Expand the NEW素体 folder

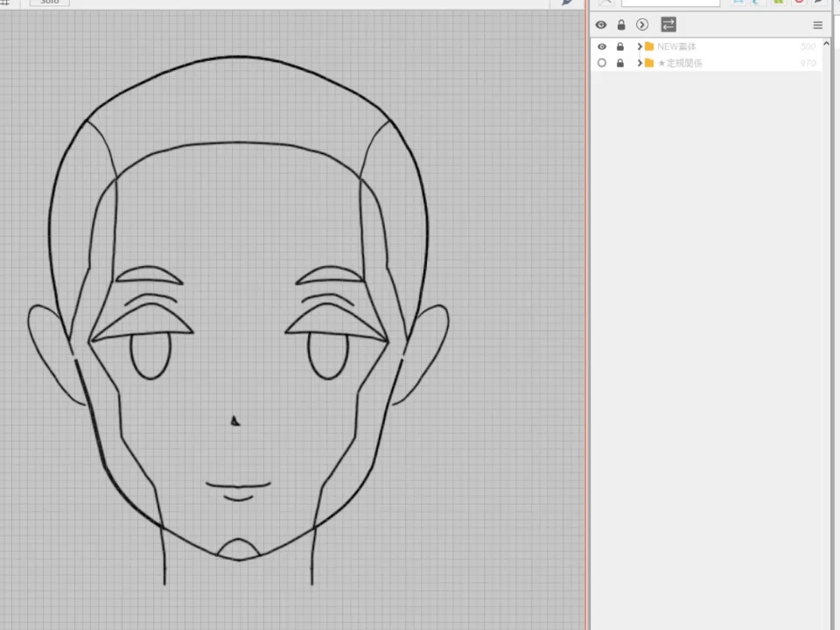tap(639, 46)
